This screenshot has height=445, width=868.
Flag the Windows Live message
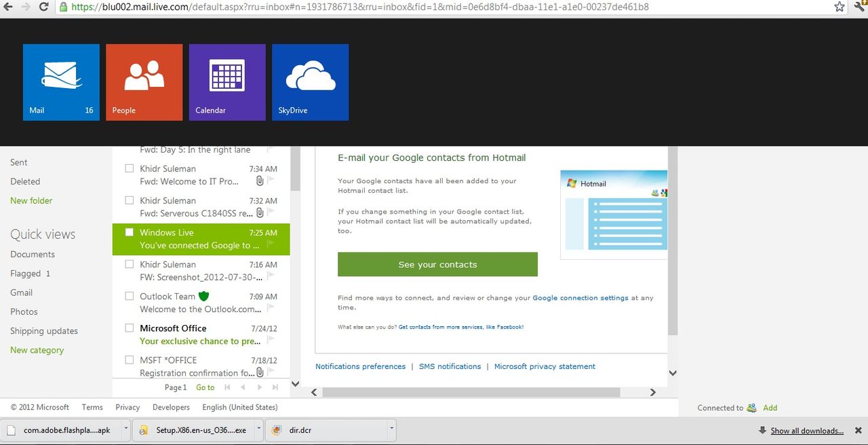pyautogui.click(x=271, y=245)
